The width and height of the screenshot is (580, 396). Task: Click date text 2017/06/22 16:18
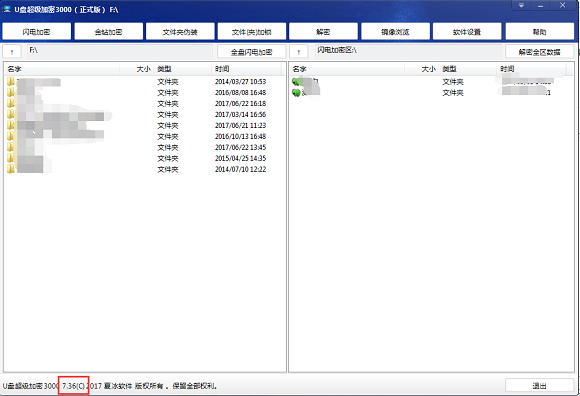tap(240, 104)
